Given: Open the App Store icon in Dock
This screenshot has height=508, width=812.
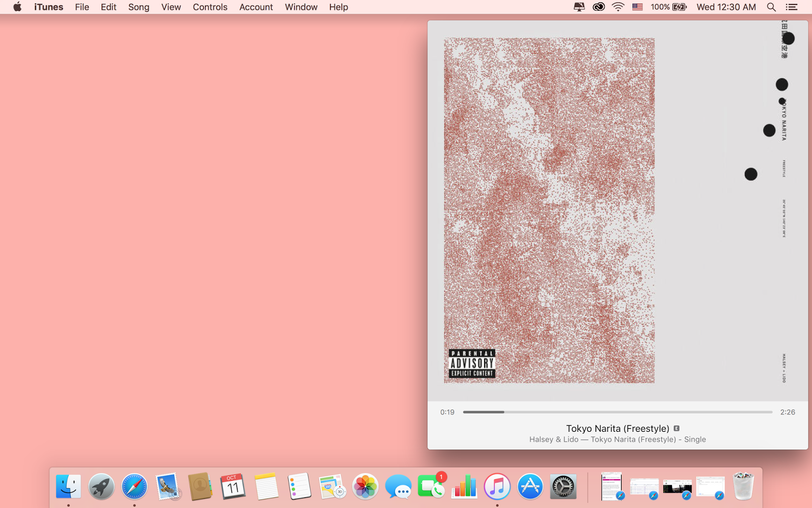Looking at the screenshot, I should 530,487.
